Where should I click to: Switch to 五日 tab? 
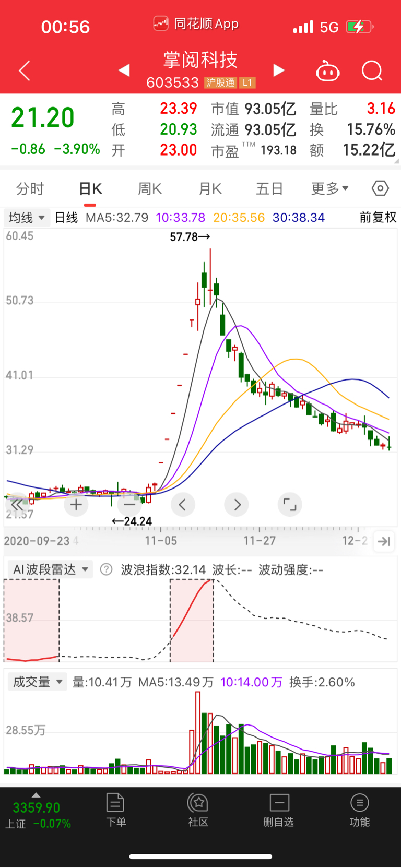coord(269,188)
